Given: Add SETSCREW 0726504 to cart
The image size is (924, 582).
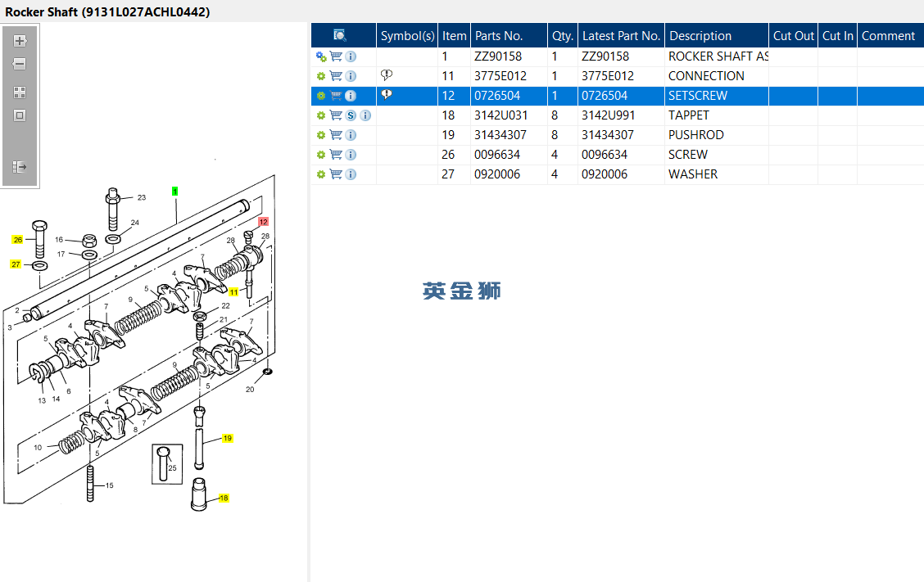Looking at the screenshot, I should click(x=336, y=96).
